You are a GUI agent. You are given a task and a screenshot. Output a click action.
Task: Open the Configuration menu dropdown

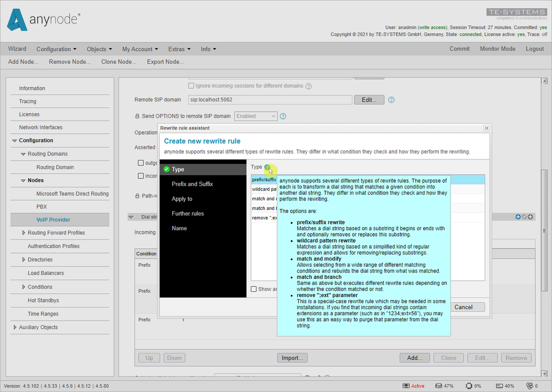pos(56,49)
